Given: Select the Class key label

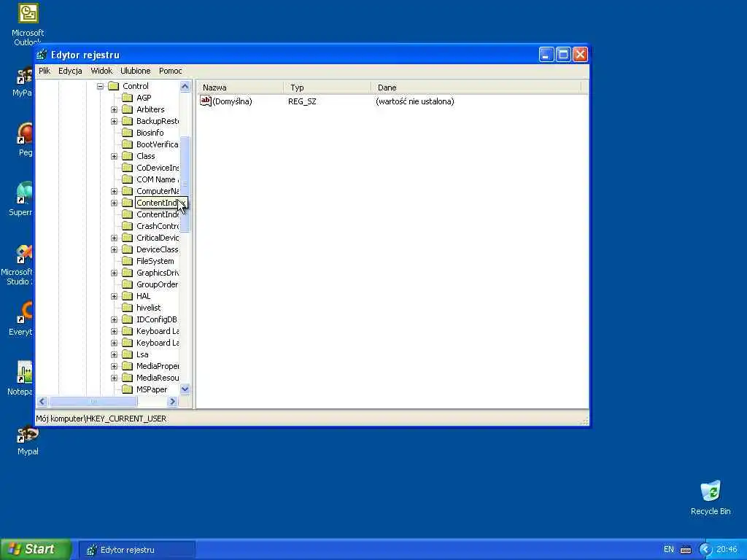Looking at the screenshot, I should tap(145, 156).
